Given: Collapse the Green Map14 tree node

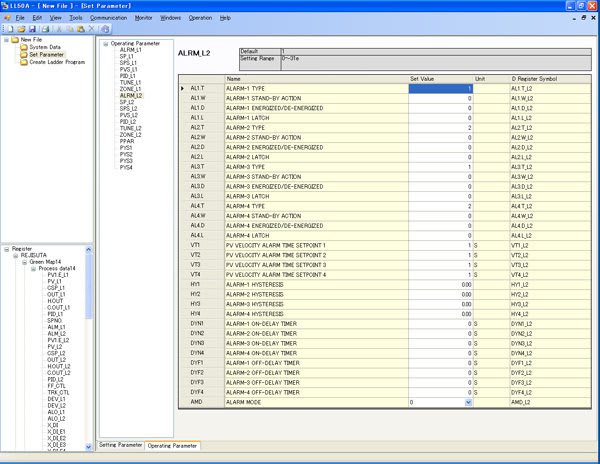Looking at the screenshot, I should pos(24,262).
